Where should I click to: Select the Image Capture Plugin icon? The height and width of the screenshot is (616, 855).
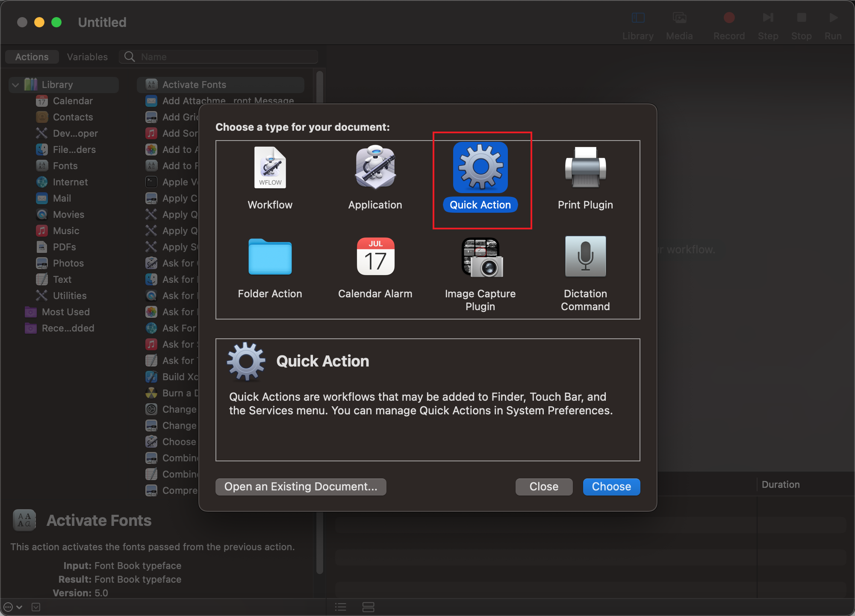pyautogui.click(x=482, y=257)
